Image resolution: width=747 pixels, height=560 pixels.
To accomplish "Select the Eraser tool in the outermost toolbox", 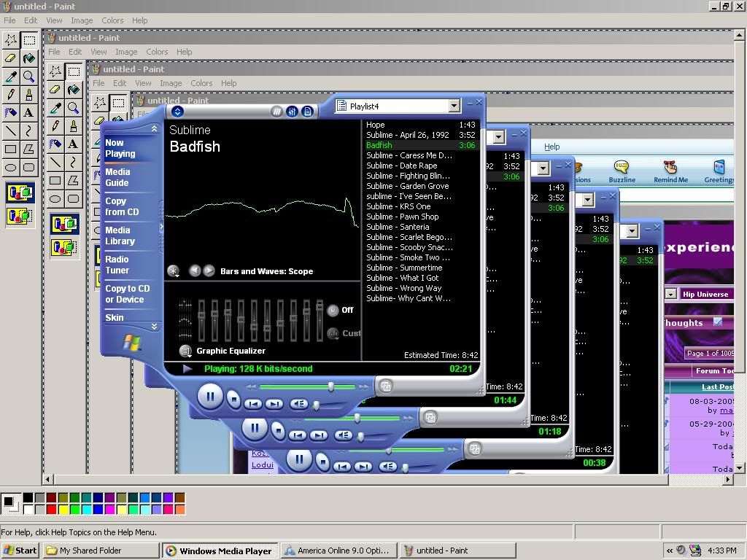I will [11, 58].
